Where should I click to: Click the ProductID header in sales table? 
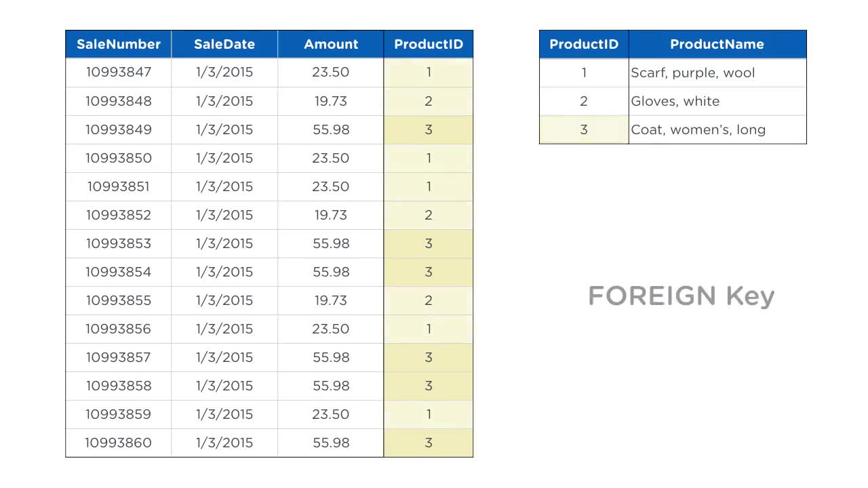(429, 44)
